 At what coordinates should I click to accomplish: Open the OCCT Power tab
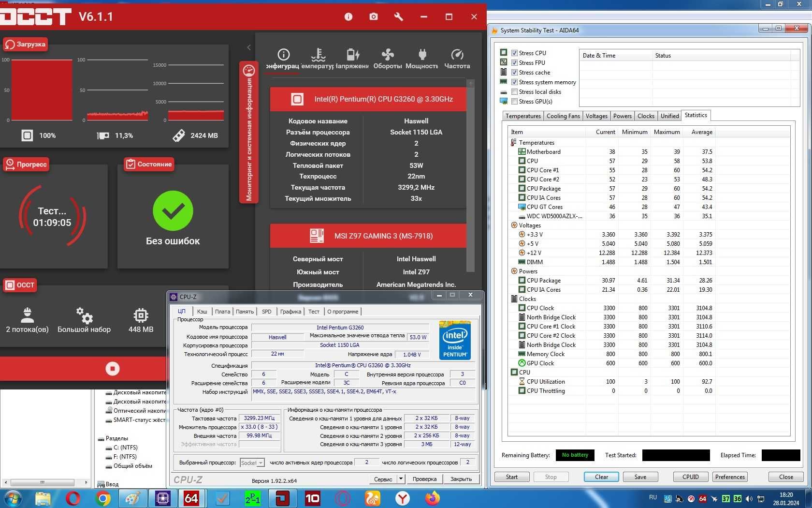(422, 59)
